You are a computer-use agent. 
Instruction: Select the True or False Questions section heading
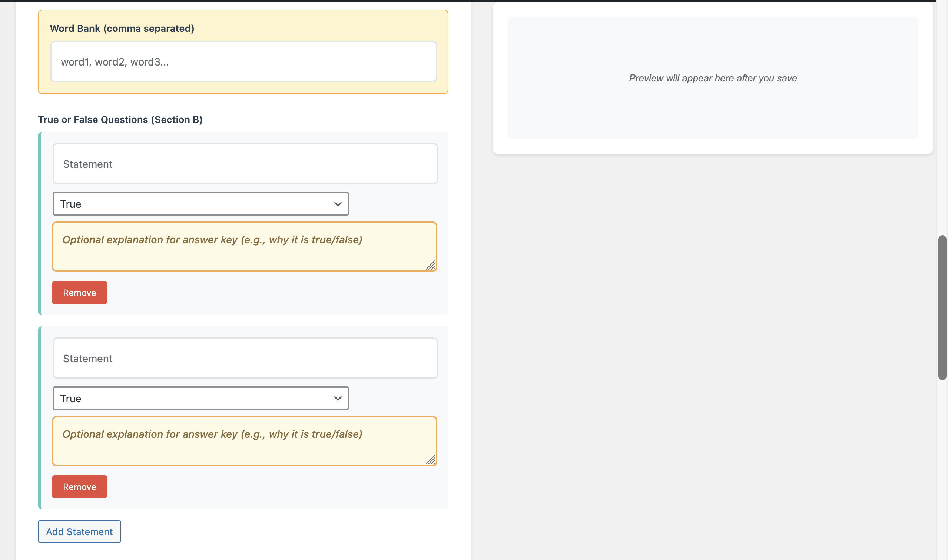pyautogui.click(x=120, y=119)
